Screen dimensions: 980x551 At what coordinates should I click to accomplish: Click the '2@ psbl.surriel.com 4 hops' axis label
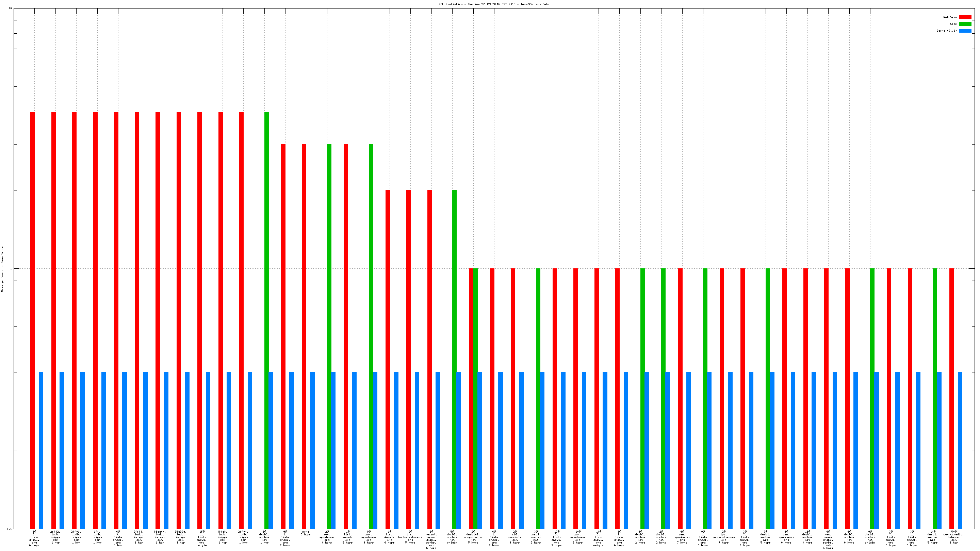(x=515, y=537)
